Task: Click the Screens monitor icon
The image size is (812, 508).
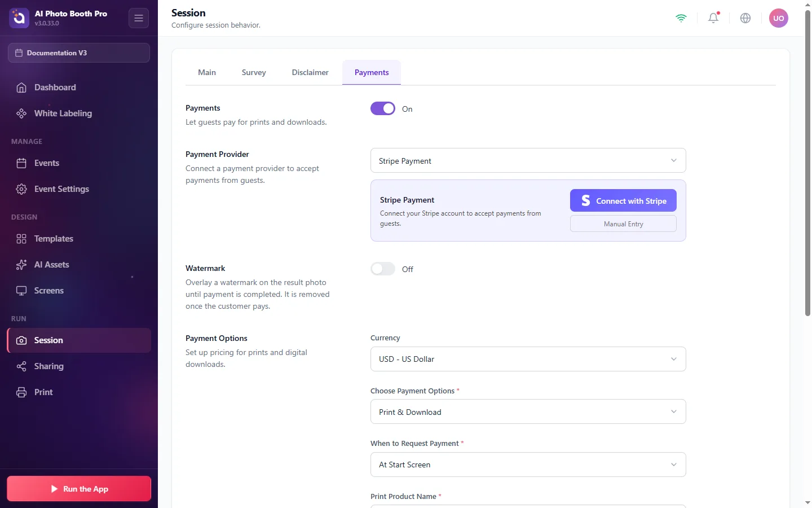Action: click(x=21, y=291)
